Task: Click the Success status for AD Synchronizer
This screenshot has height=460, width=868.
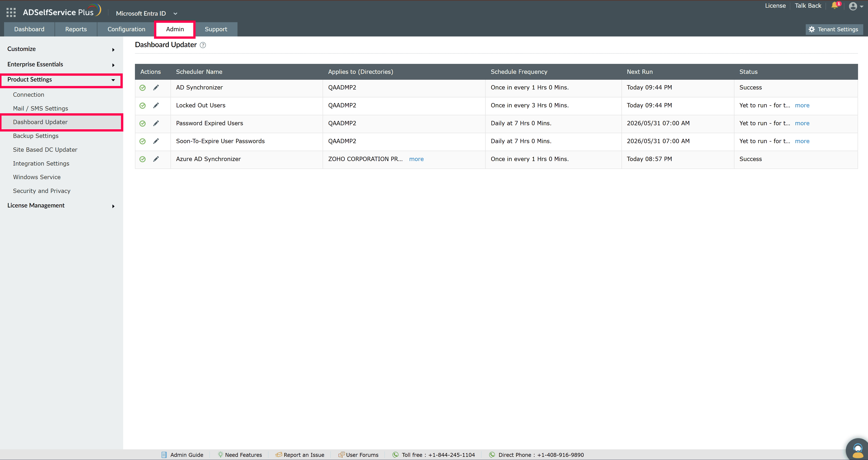Action: pyautogui.click(x=751, y=88)
